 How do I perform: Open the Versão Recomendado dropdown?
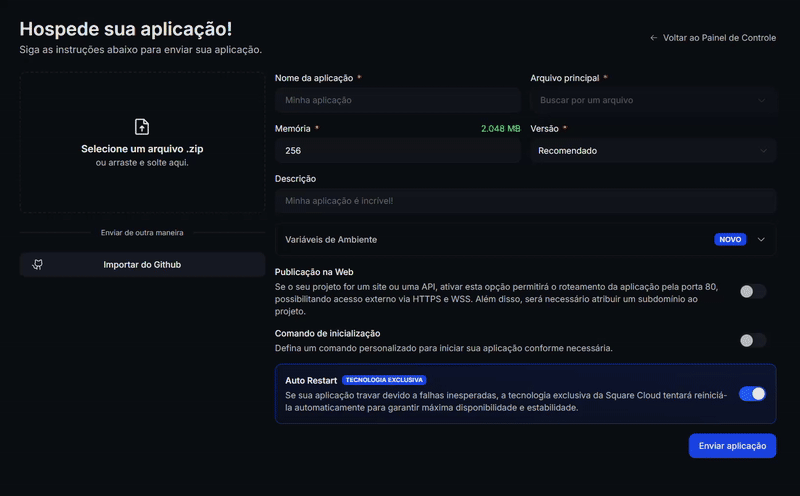653,151
